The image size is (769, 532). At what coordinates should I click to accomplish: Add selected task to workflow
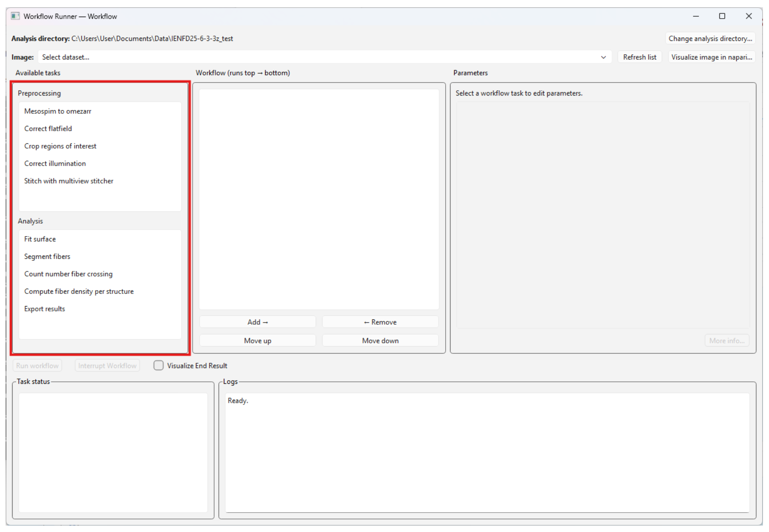257,321
